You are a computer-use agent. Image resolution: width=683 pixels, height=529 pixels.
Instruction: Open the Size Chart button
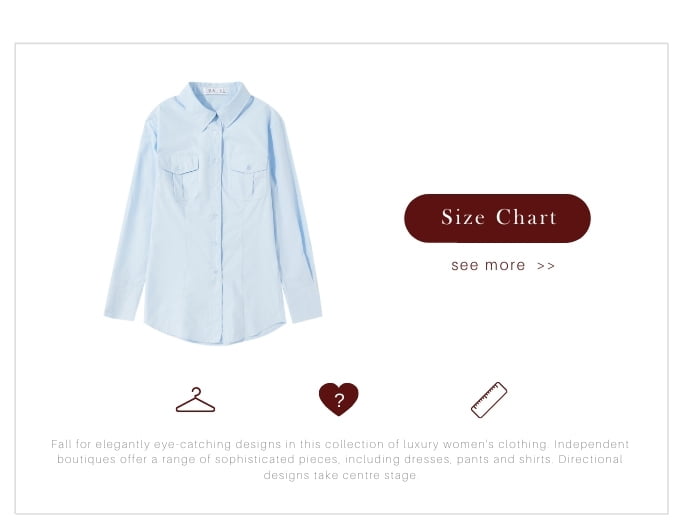pos(497,218)
